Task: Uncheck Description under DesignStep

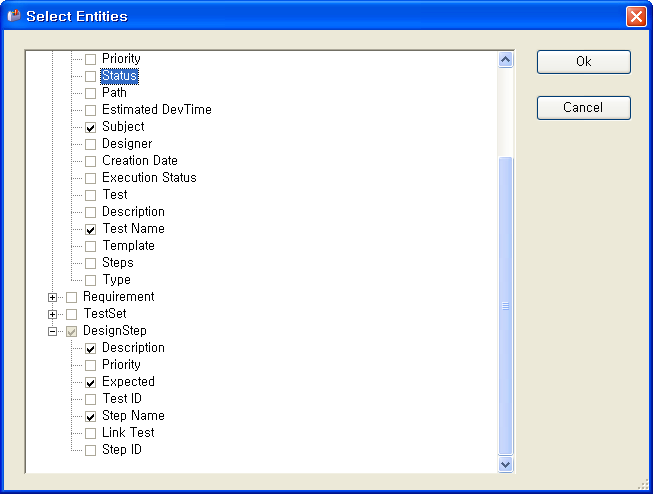Action: [90, 348]
